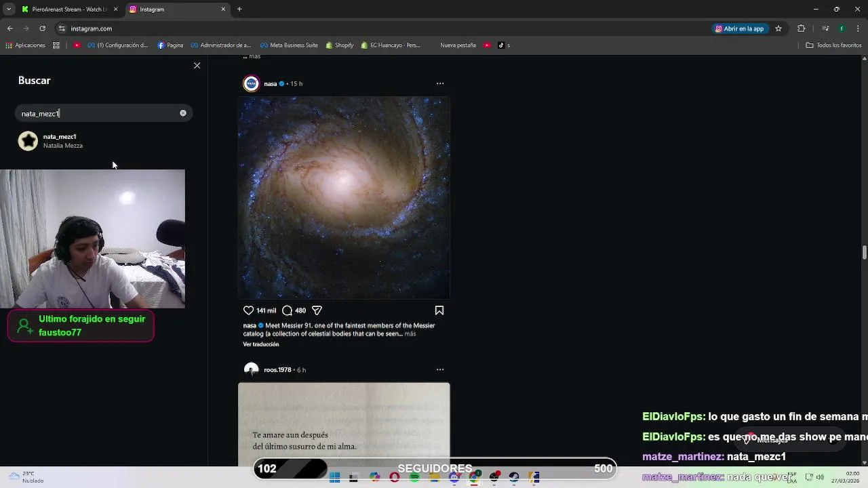Open the browser extensions menu
Screen dimensions: 868x488
[801, 28]
